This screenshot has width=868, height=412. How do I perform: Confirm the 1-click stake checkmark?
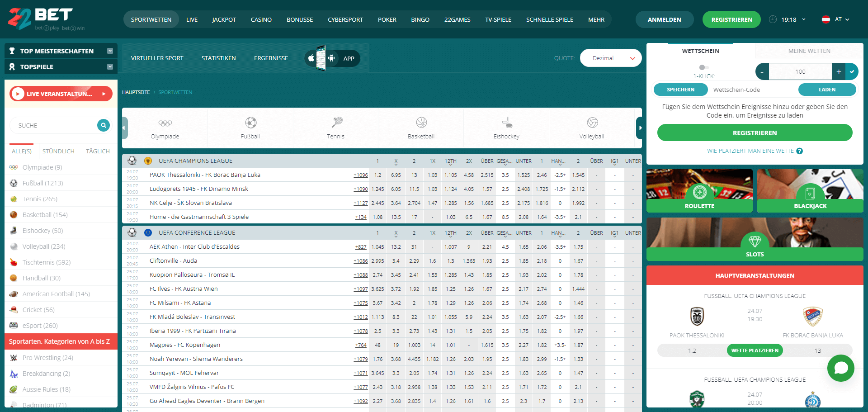[x=852, y=71]
